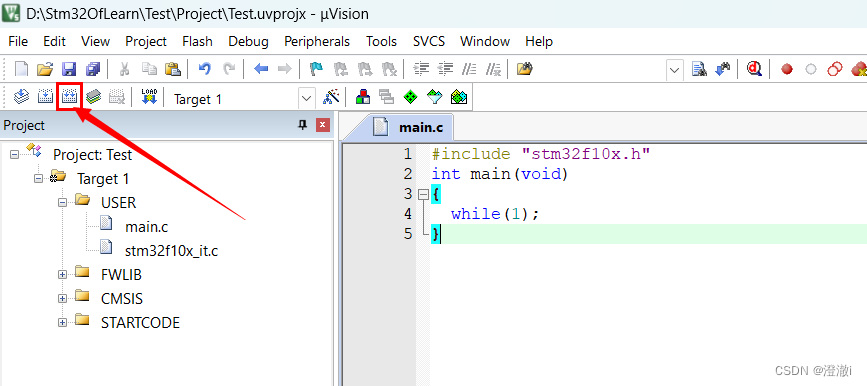
Task: Open the Project menu
Action: click(146, 41)
